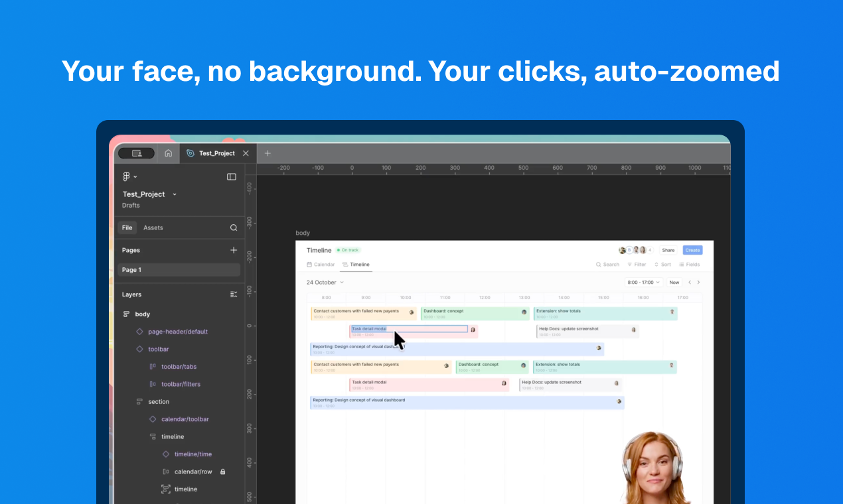
Task: Go to next day arrow
Action: coord(698,283)
